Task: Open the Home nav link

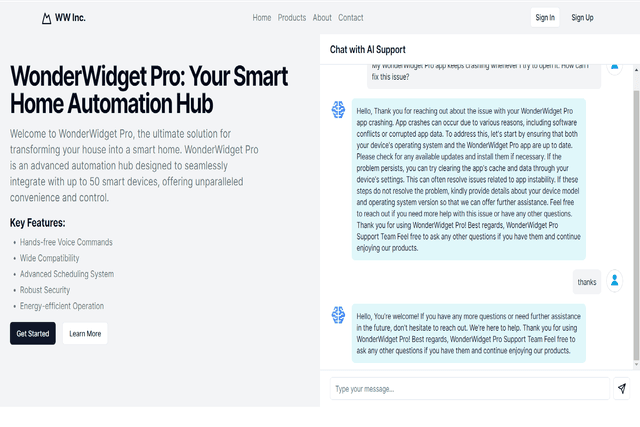Action: coord(262,18)
